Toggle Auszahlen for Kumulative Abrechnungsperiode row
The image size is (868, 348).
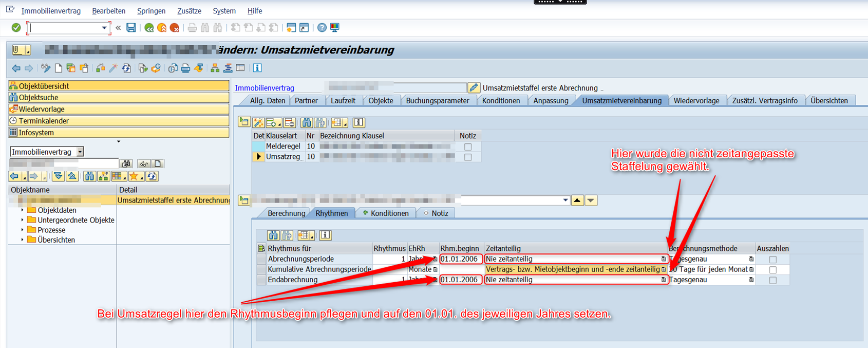(x=773, y=270)
